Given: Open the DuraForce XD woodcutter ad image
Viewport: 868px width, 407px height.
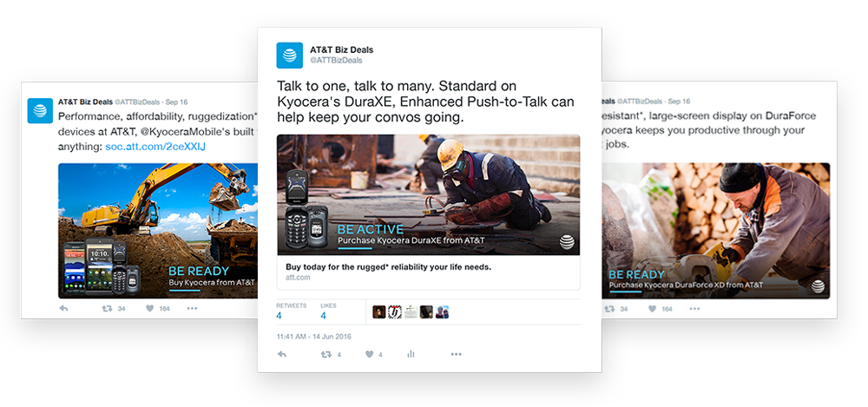Looking at the screenshot, I should coord(715,231).
